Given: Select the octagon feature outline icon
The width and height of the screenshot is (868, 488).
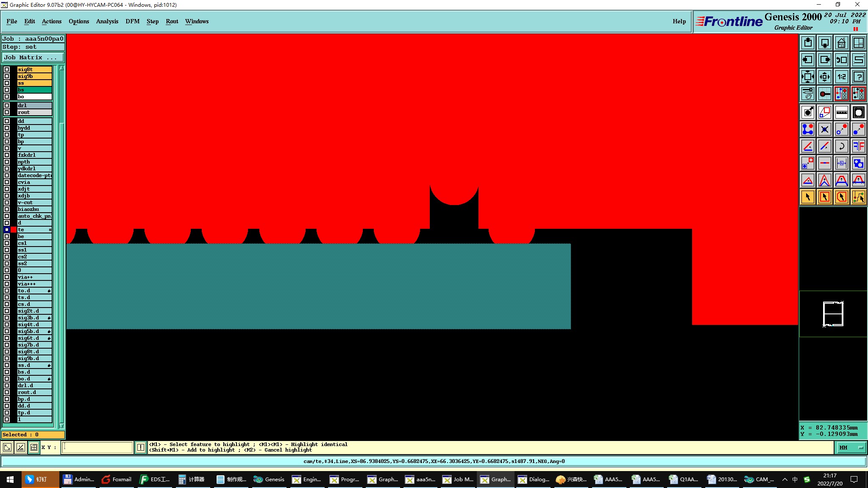Looking at the screenshot, I should 859,112.
